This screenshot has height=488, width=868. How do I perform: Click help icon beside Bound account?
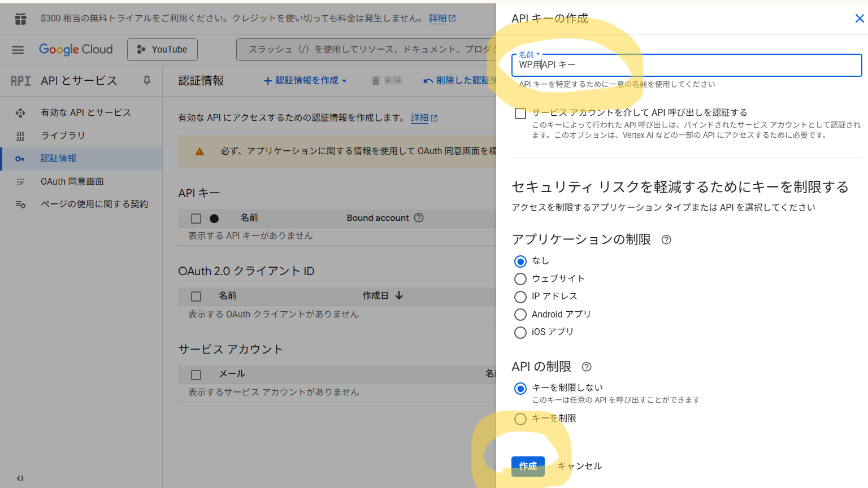419,218
